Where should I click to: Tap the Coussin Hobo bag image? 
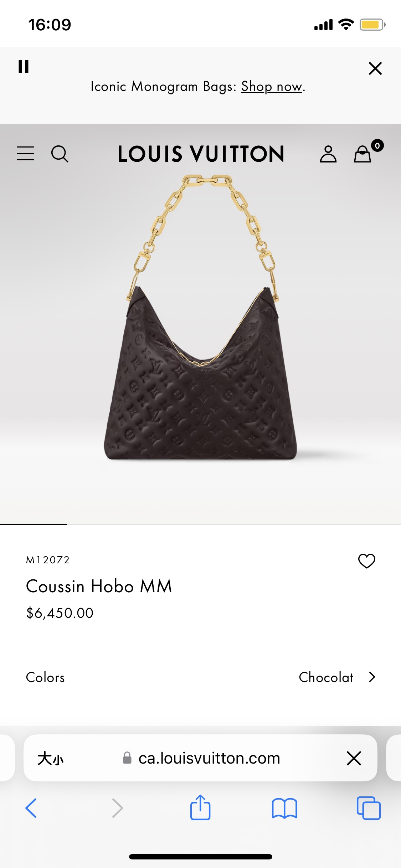point(201,317)
